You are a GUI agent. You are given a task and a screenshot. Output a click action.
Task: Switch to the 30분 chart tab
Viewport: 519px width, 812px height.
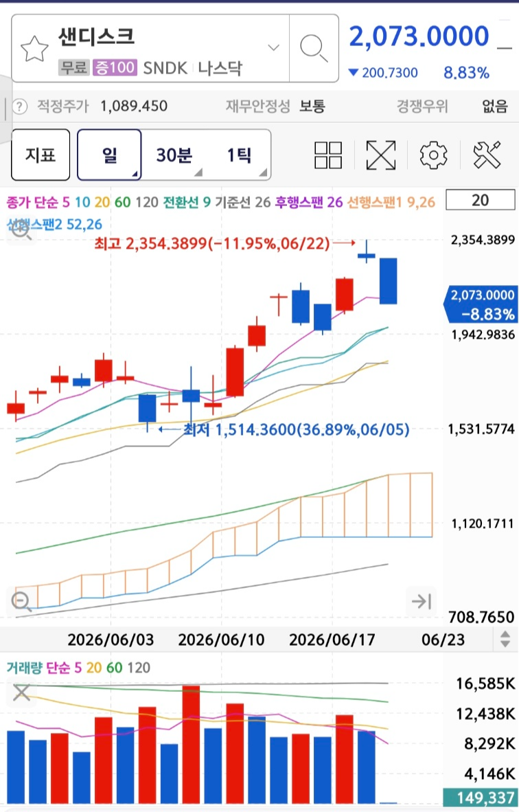[x=174, y=155]
